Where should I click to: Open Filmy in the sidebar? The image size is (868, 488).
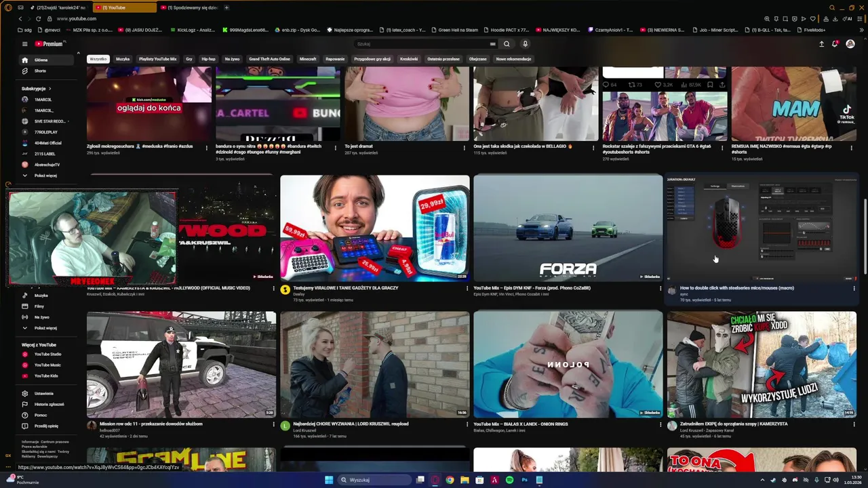point(46,306)
